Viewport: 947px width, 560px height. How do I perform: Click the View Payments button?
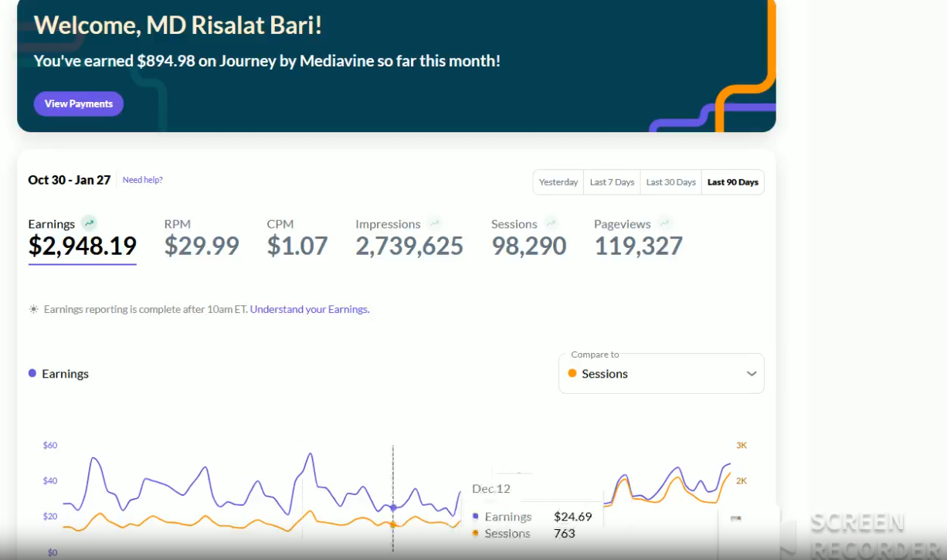[x=79, y=104]
